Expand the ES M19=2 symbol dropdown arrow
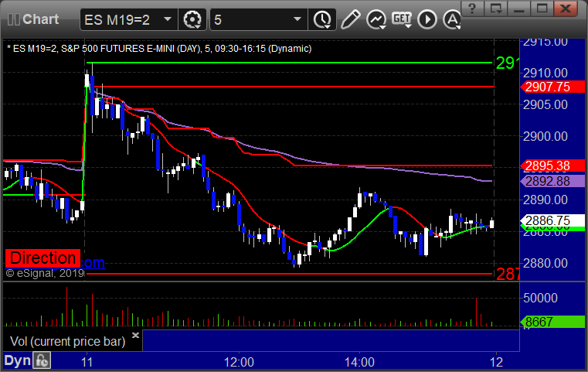The height and width of the screenshot is (372, 588). [x=168, y=19]
